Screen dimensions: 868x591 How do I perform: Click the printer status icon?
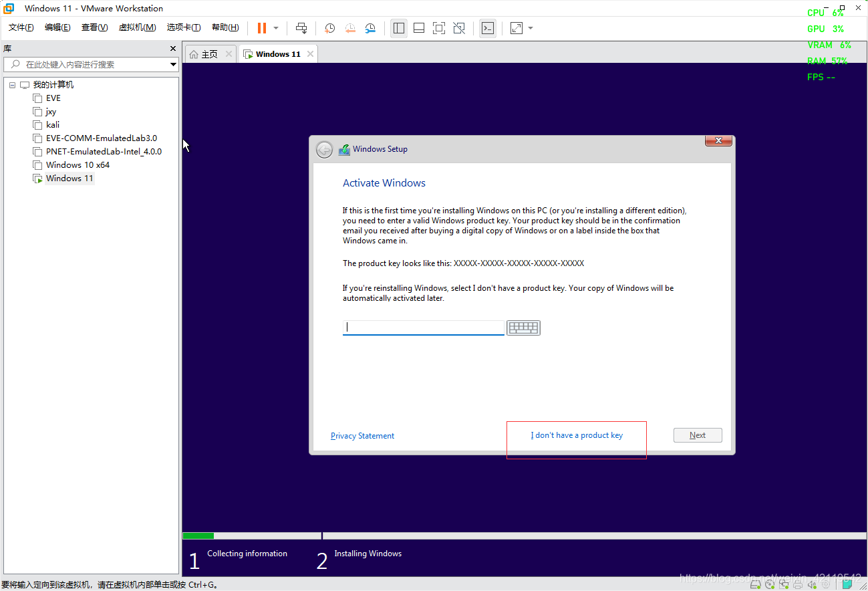click(x=798, y=584)
